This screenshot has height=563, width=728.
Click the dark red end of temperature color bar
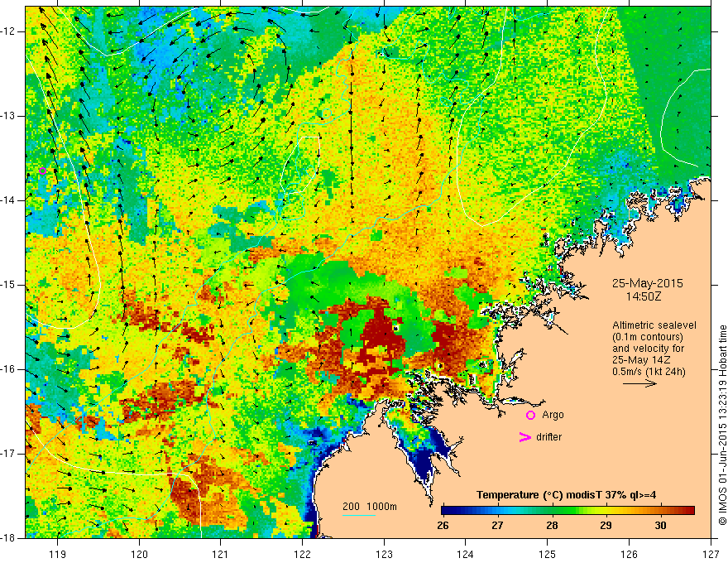(690, 511)
